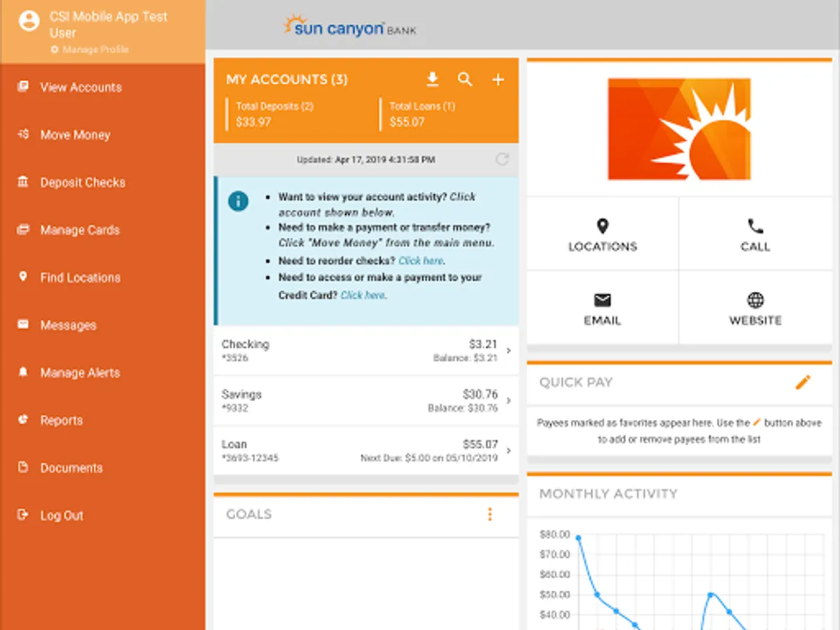
Task: Expand the Checking account chevron
Action: 509,351
